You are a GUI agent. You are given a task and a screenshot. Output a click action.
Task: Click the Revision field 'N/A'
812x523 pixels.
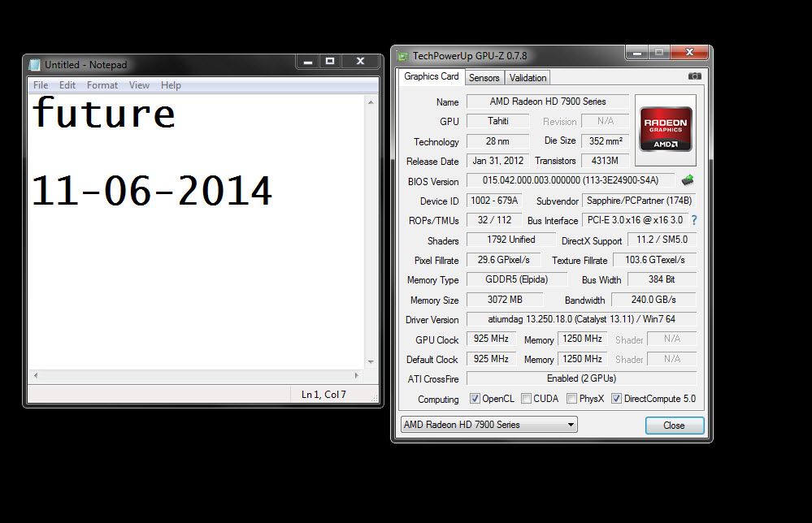coord(606,121)
